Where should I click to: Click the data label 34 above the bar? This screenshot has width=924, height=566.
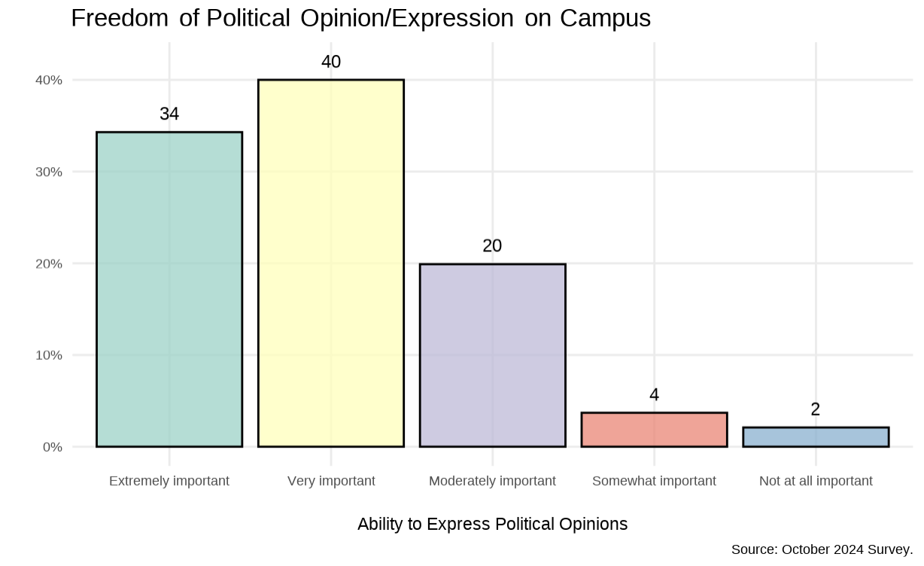[x=169, y=114]
